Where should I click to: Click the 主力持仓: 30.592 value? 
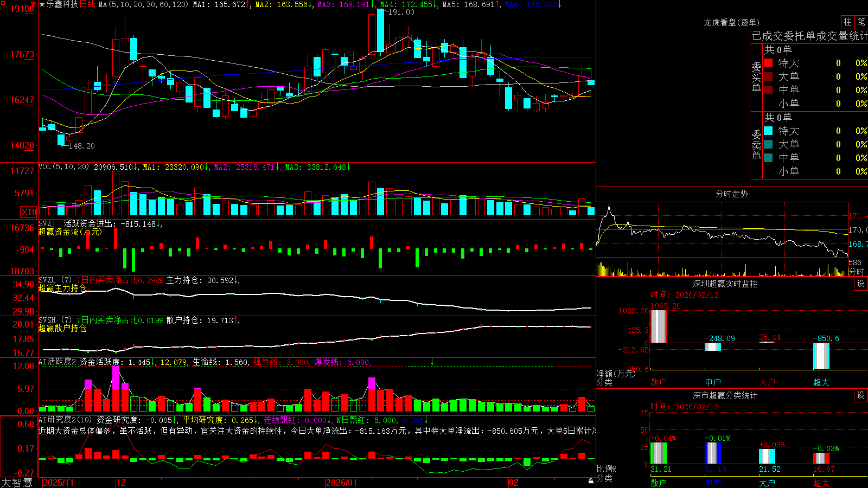200,280
